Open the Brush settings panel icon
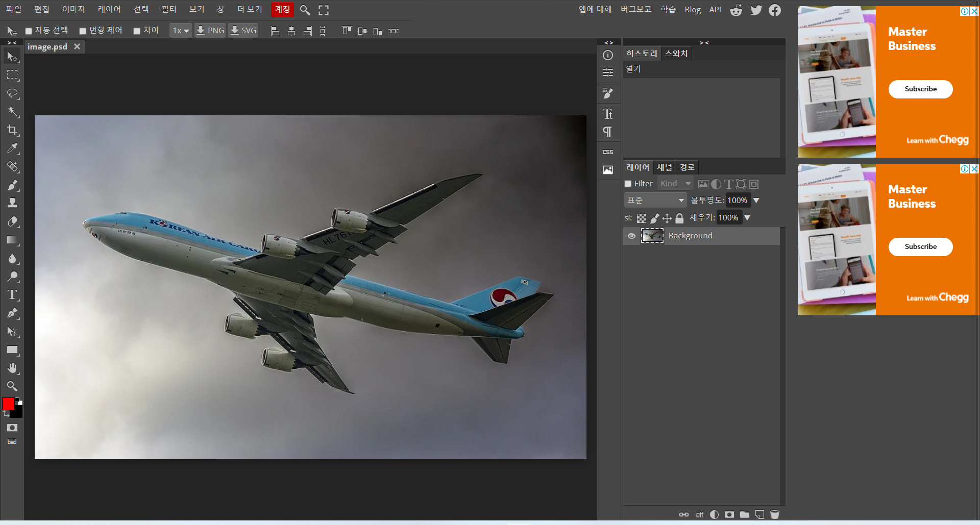The width and height of the screenshot is (980, 525). [x=608, y=93]
